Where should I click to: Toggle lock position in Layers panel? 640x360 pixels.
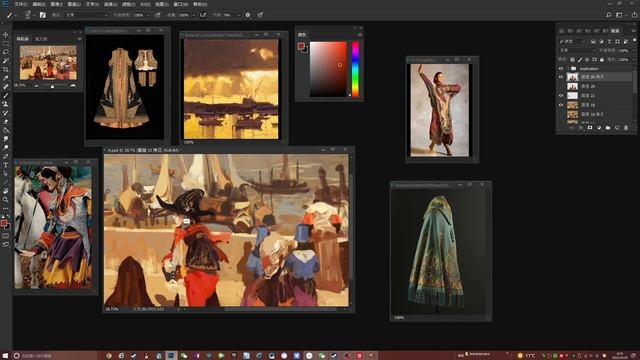[587, 60]
